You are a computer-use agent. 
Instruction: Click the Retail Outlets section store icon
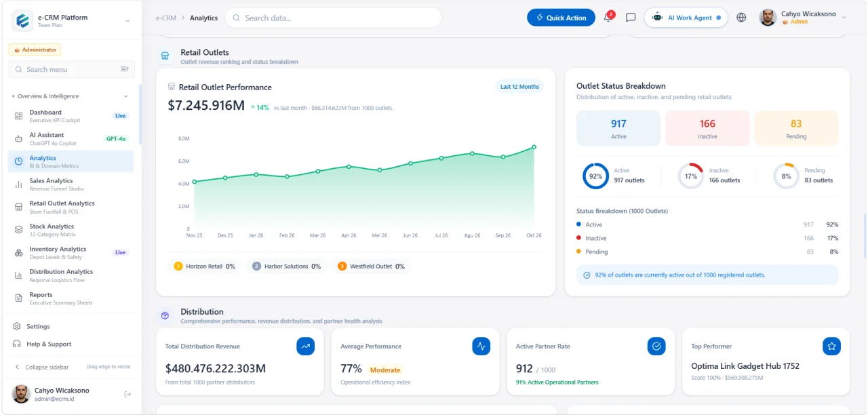(x=165, y=56)
